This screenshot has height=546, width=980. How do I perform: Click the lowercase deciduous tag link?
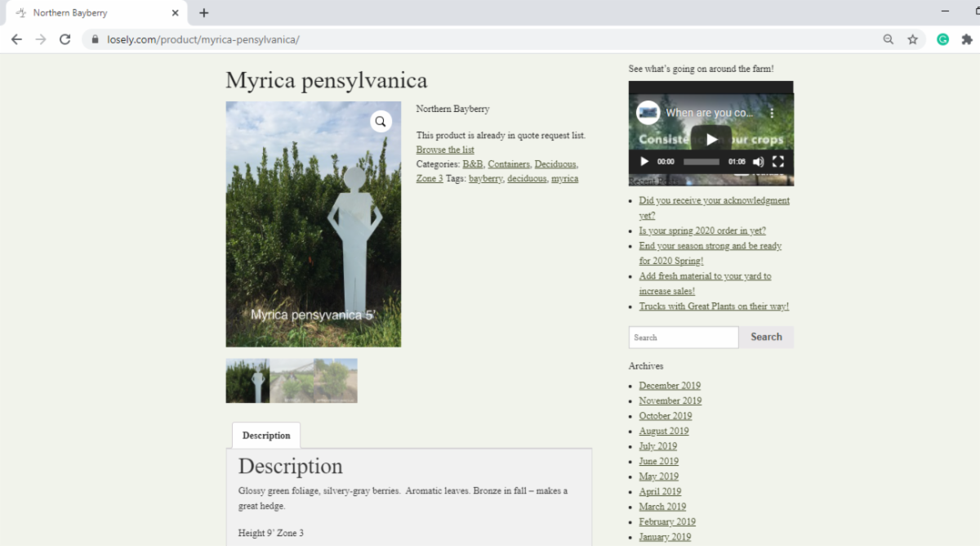[527, 178]
